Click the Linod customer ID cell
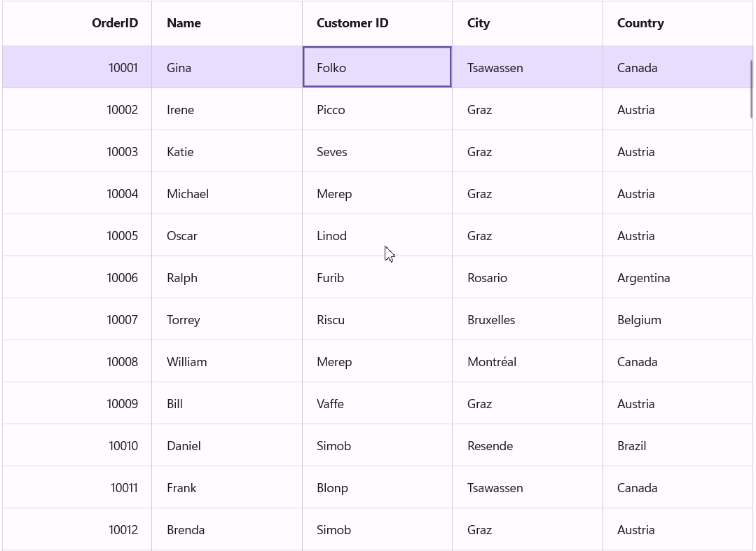 point(332,236)
